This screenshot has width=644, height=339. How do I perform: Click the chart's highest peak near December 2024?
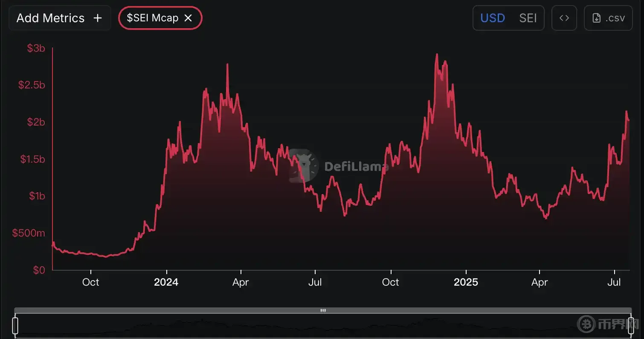(x=436, y=55)
